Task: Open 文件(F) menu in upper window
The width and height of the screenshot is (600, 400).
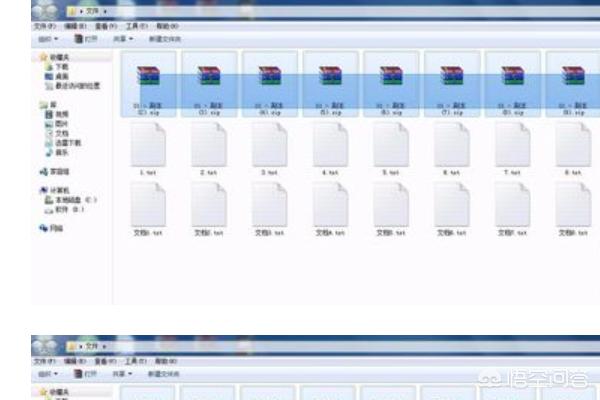Action: click(x=45, y=26)
